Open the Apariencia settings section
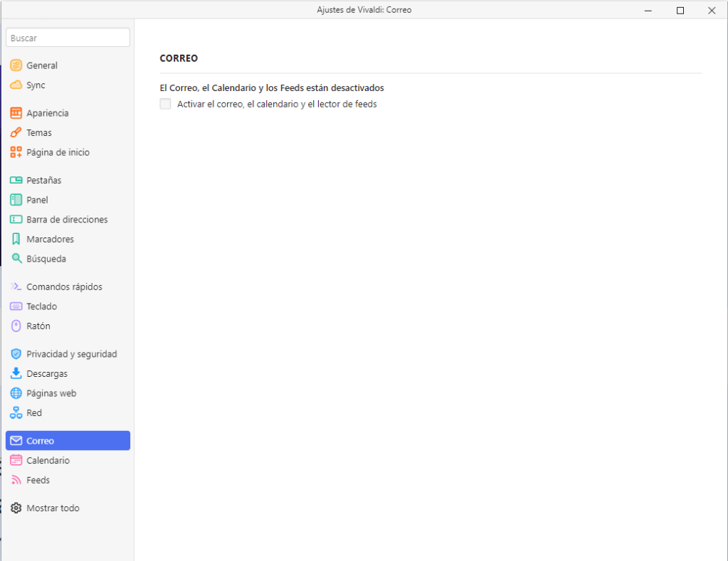Image resolution: width=728 pixels, height=561 pixels. pos(47,113)
